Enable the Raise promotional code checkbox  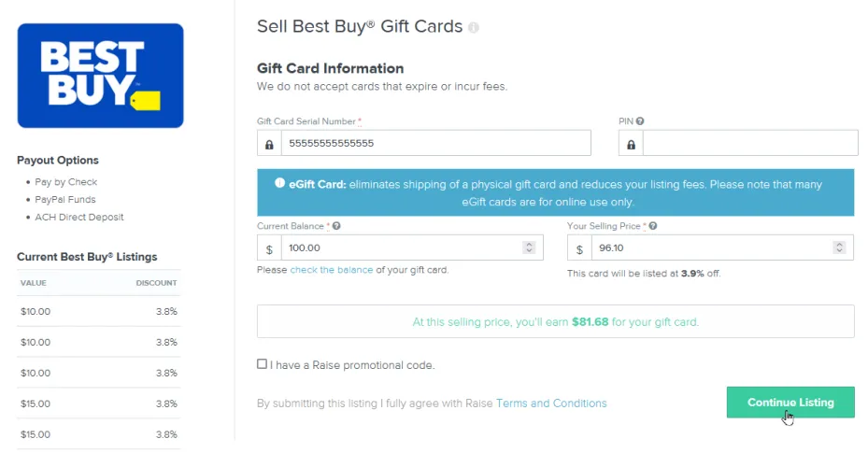click(263, 364)
